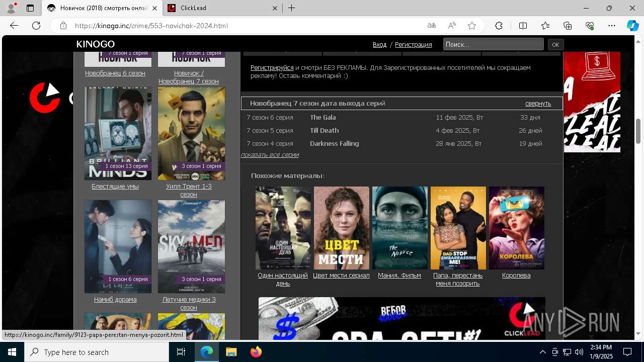Image resolution: width=644 pixels, height=362 pixels.
Task: Open The Novice poster thumbnail
Action: (x=400, y=228)
